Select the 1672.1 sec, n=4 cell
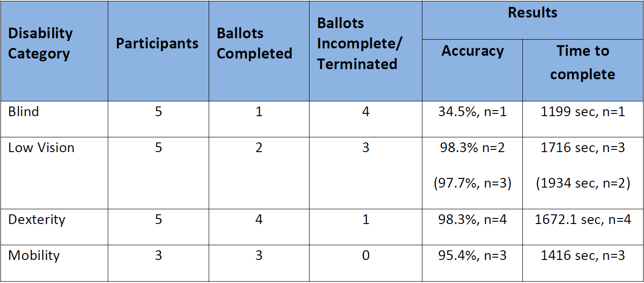Image resolution: width=644 pixels, height=283 pixels. click(583, 220)
